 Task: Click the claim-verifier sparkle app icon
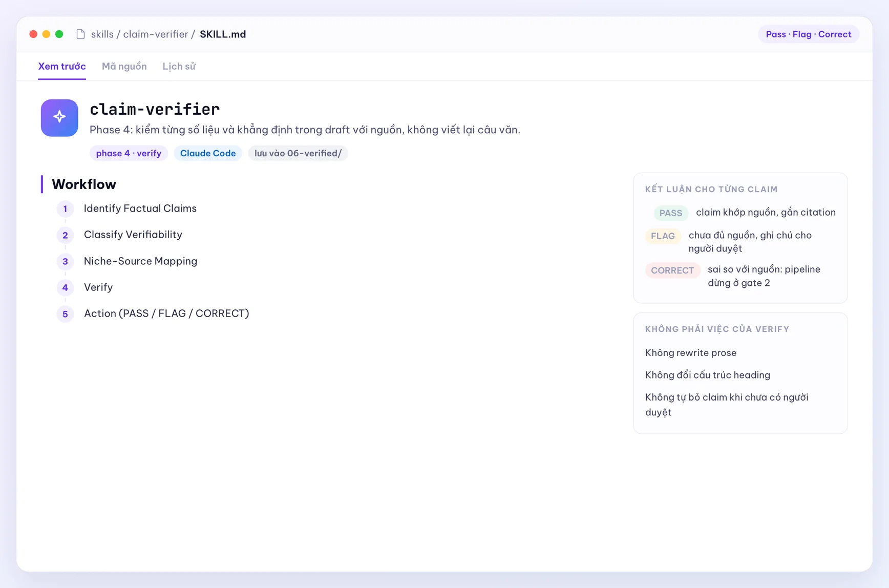(59, 118)
